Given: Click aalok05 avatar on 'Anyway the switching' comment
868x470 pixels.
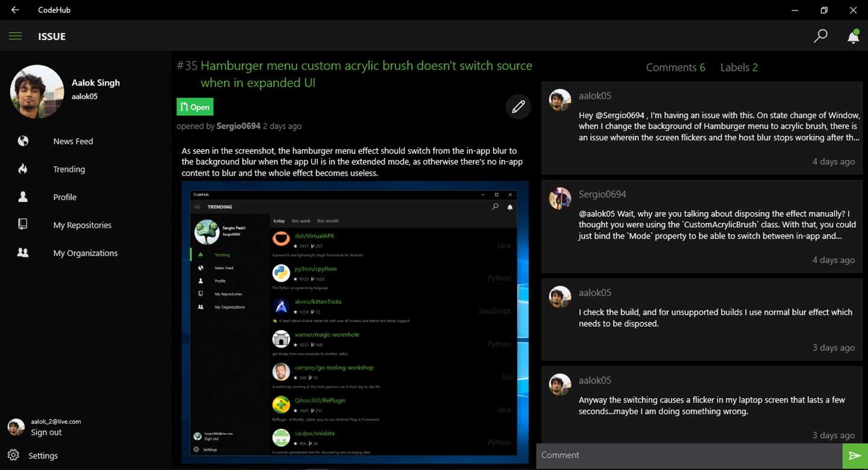Looking at the screenshot, I should 560,384.
